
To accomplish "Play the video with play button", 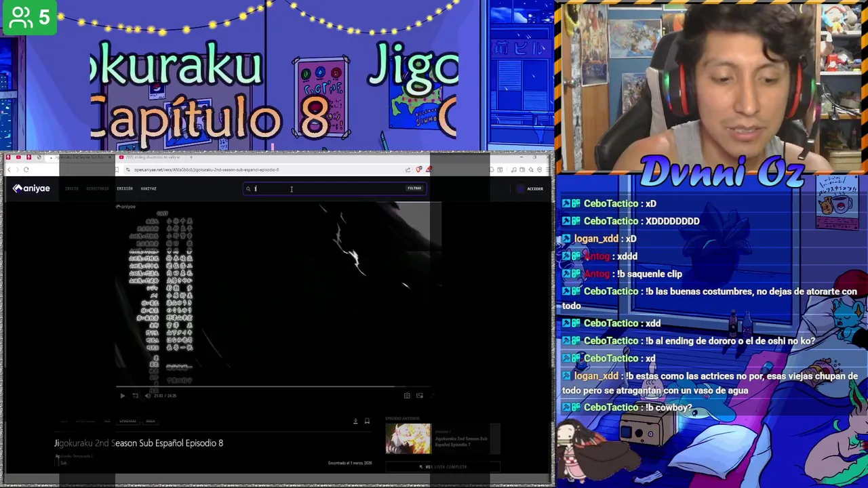I will [123, 396].
